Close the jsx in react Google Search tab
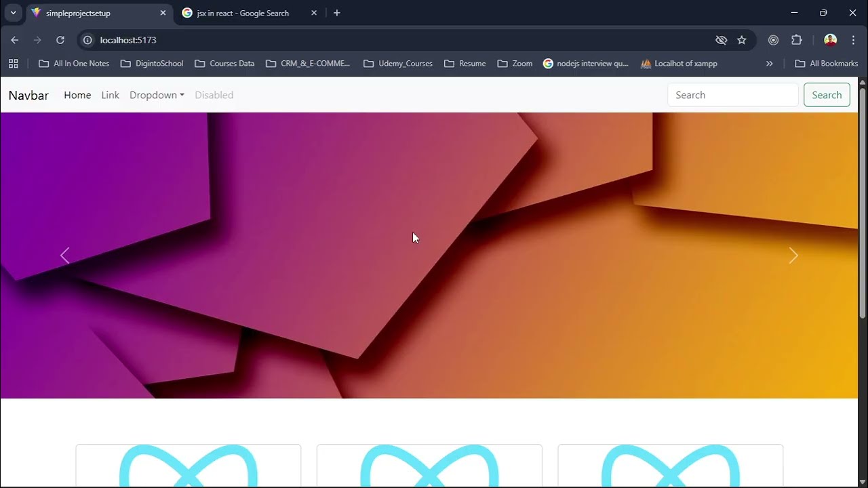 [x=314, y=13]
